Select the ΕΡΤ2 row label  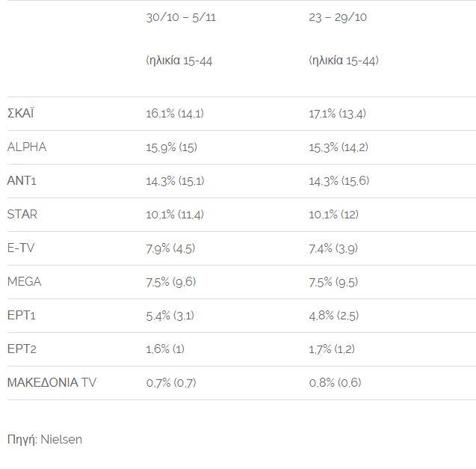click(x=22, y=349)
